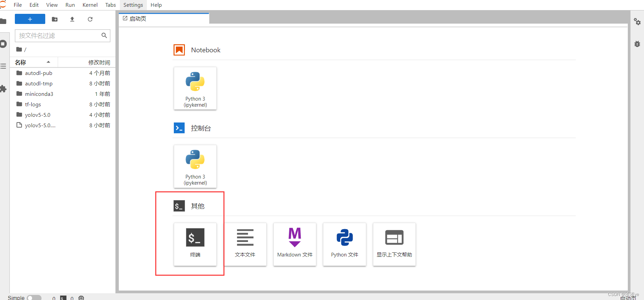
Task: Sort files by the 名称 column header
Action: (34, 62)
